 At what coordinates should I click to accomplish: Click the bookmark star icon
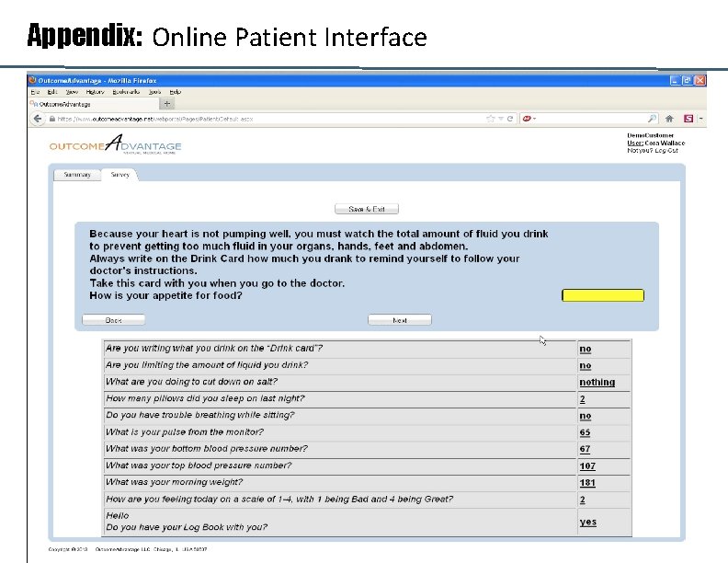pos(490,119)
